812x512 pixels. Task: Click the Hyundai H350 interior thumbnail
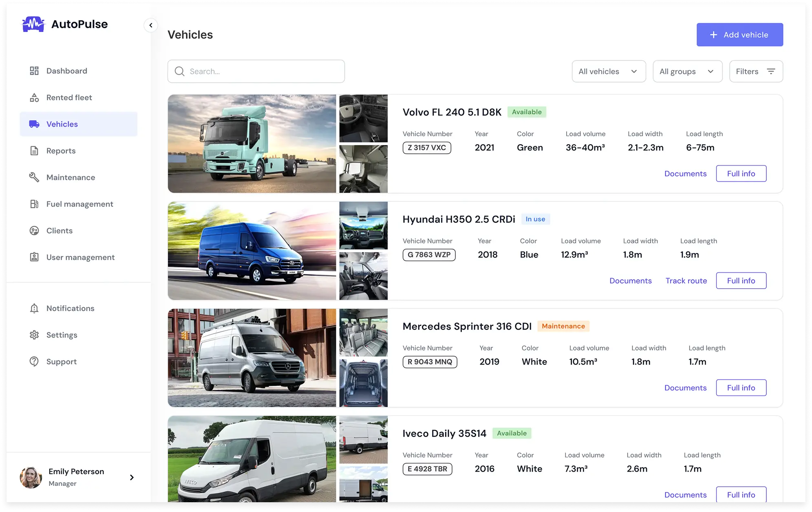pos(363,225)
